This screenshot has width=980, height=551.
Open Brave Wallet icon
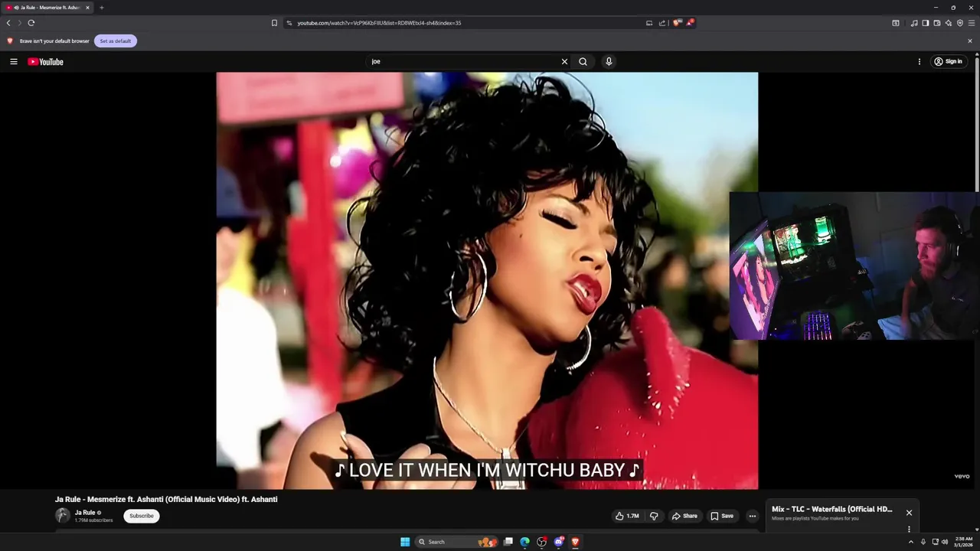tap(937, 23)
